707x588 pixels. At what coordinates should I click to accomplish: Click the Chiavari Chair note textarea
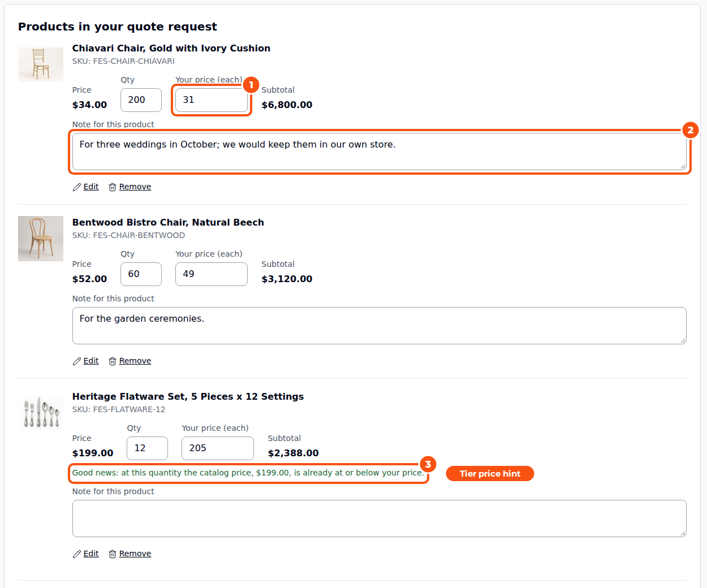tap(380, 152)
